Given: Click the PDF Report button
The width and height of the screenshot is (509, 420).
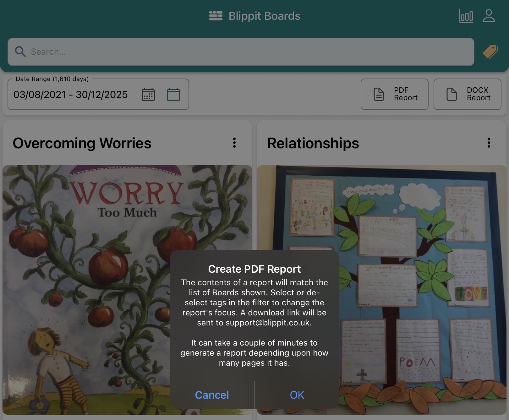Looking at the screenshot, I should 394,94.
